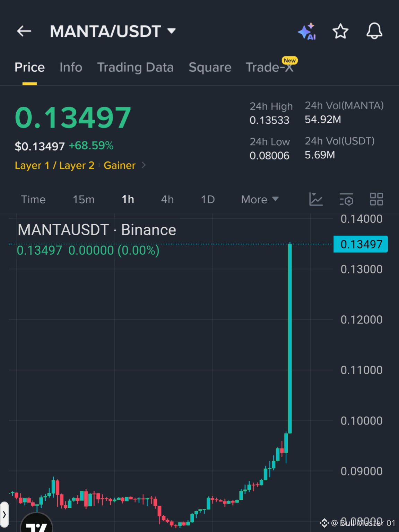Image resolution: width=399 pixels, height=532 pixels.
Task: Click the current price label 0.13497 on axis
Action: click(361, 244)
